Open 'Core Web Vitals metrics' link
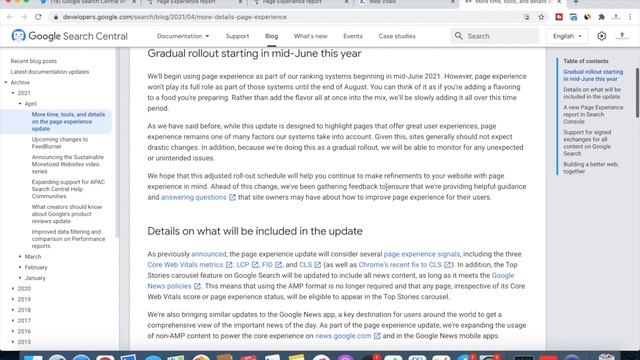640x360 pixels. pyautogui.click(x=185, y=265)
